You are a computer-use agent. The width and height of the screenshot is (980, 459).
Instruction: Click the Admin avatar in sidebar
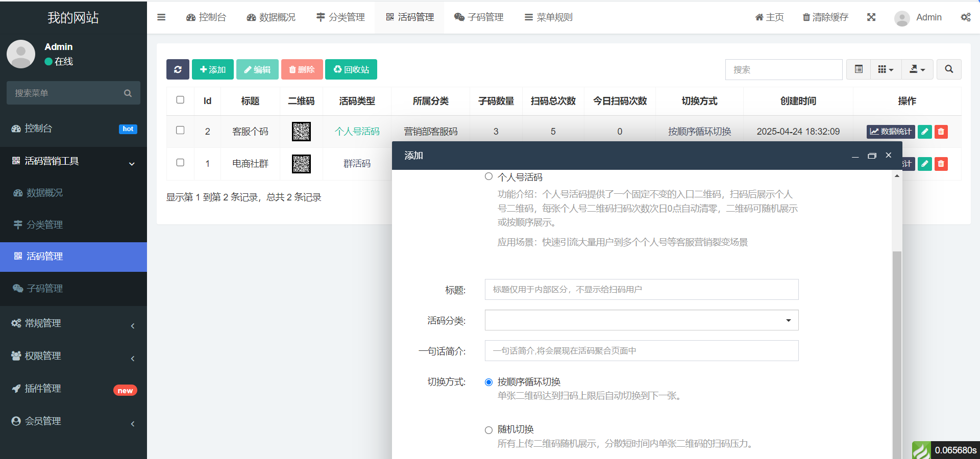[21, 54]
